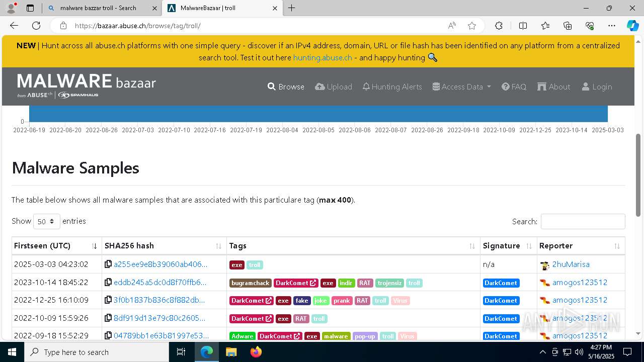The width and height of the screenshot is (644, 362).
Task: Open amogos123512 reporter link in 2022-12-25 row
Action: (x=580, y=300)
